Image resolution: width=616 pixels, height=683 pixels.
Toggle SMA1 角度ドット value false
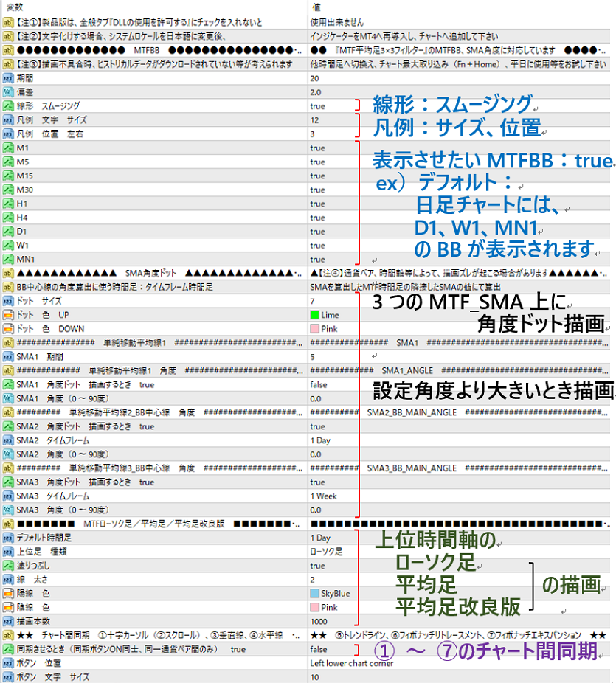tap(319, 384)
